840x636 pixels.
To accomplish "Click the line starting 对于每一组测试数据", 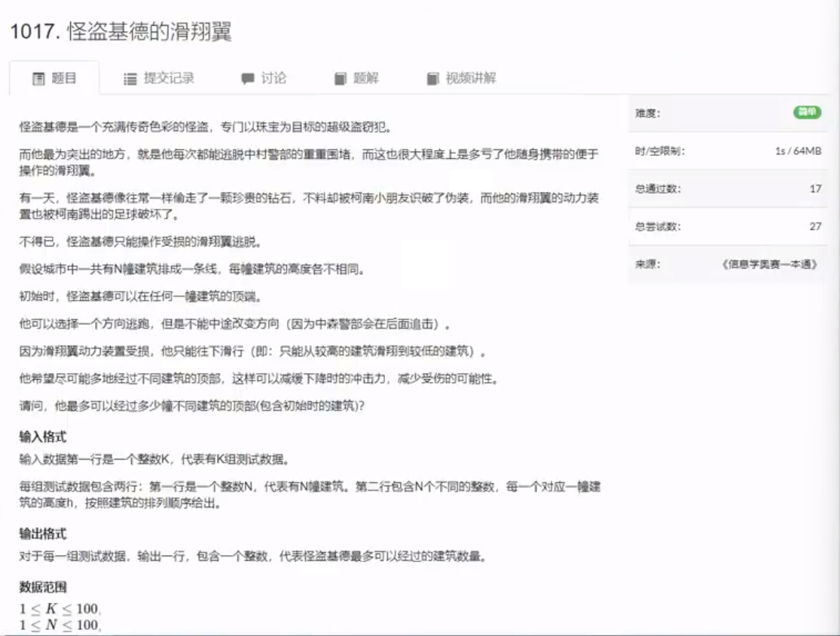I will 253,556.
